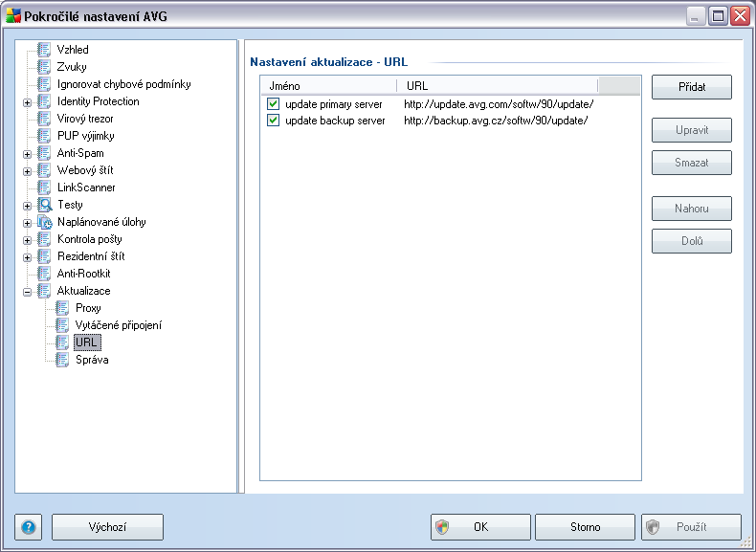Viewport: 756px width, 552px height.
Task: Open PUP výjimky settings
Action: point(86,136)
